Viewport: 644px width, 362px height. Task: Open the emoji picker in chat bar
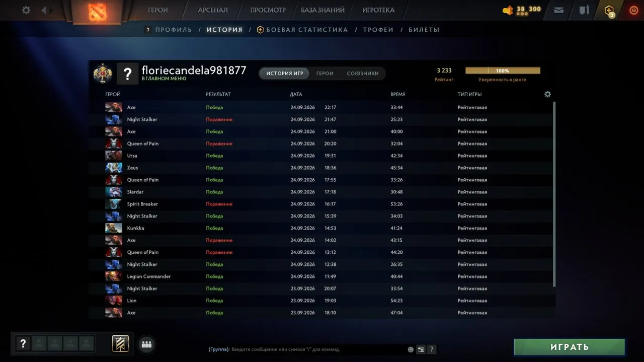(x=411, y=349)
